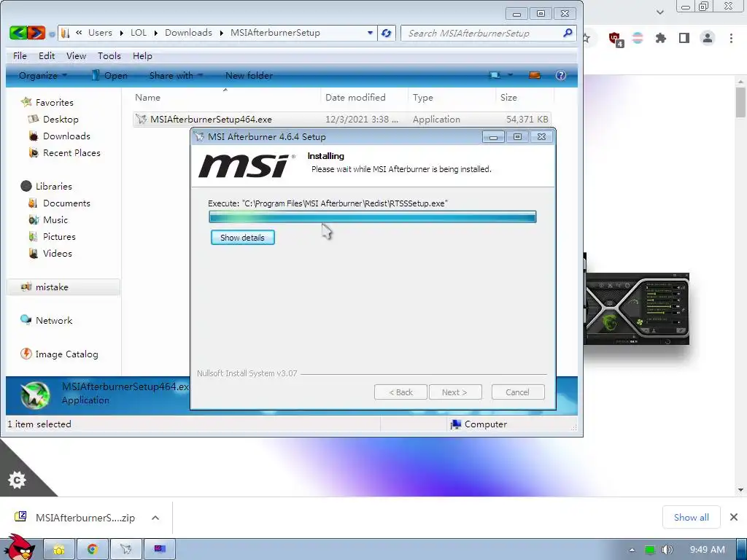Click the Pictures library icon

coord(33,237)
